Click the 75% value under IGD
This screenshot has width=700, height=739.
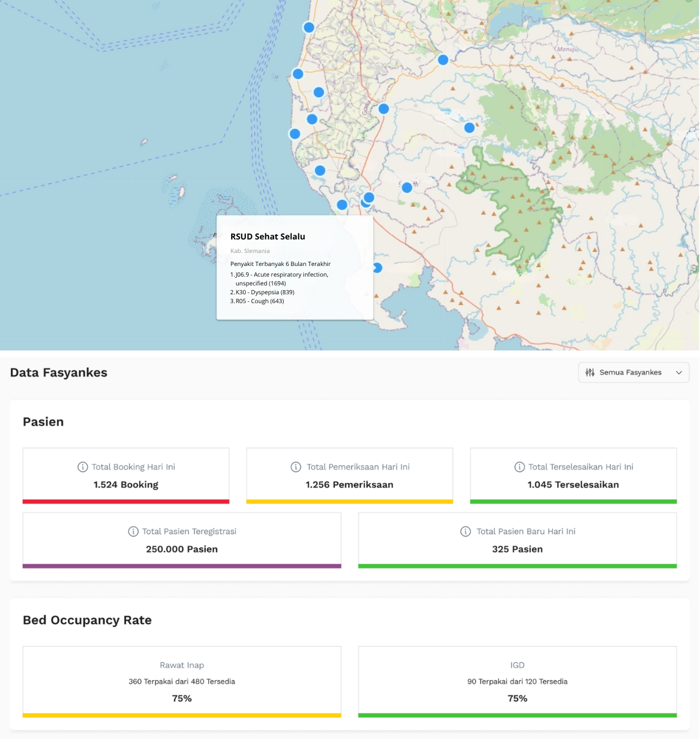(x=518, y=698)
